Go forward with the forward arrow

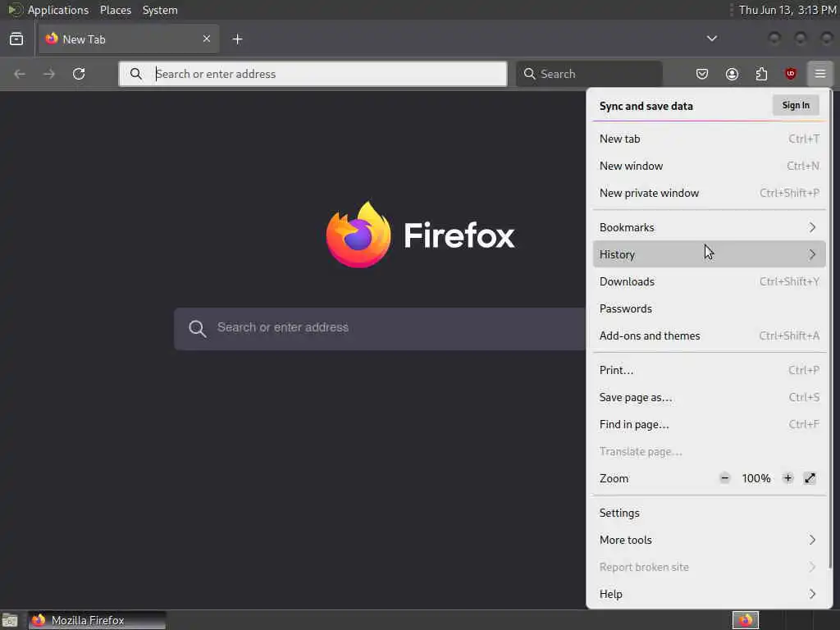(x=49, y=74)
